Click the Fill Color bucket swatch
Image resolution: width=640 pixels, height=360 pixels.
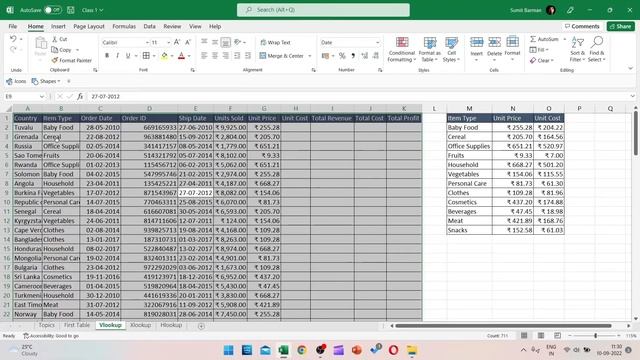coord(164,56)
